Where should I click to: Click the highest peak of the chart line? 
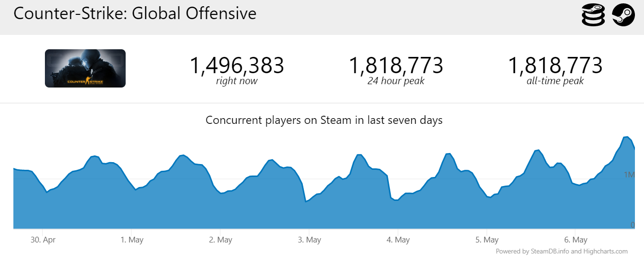click(626, 137)
